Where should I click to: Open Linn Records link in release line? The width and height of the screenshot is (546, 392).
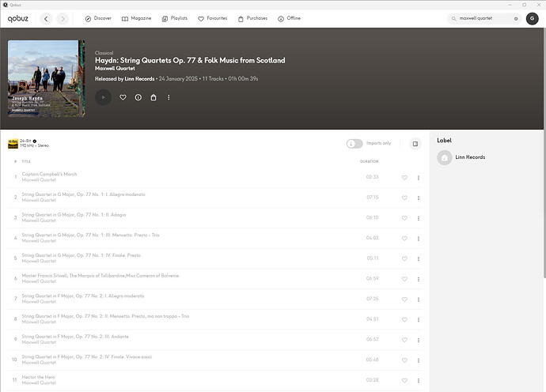(x=139, y=79)
